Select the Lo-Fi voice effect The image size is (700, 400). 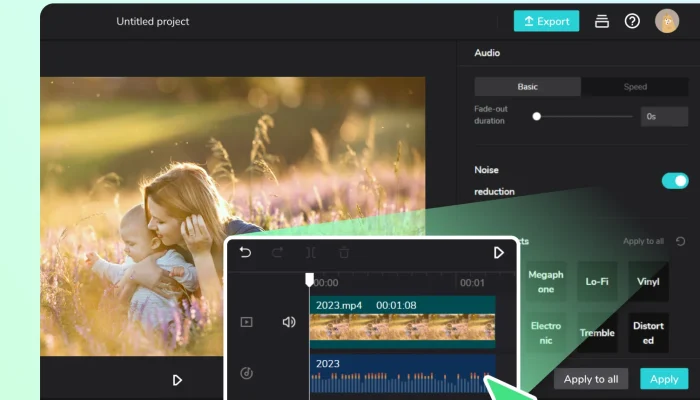point(597,282)
